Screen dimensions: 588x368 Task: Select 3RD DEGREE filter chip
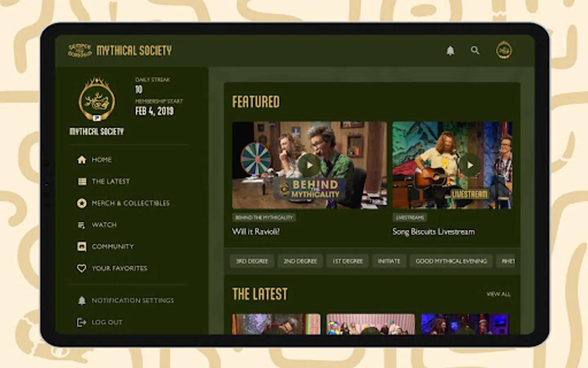[252, 261]
